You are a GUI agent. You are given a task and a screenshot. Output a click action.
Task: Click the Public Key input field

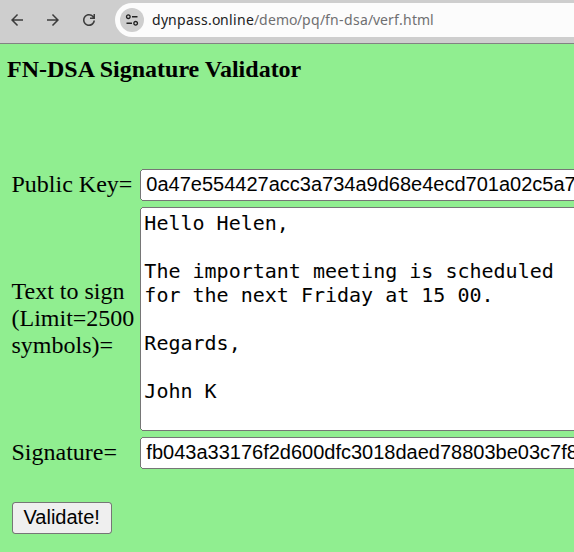[x=357, y=185]
